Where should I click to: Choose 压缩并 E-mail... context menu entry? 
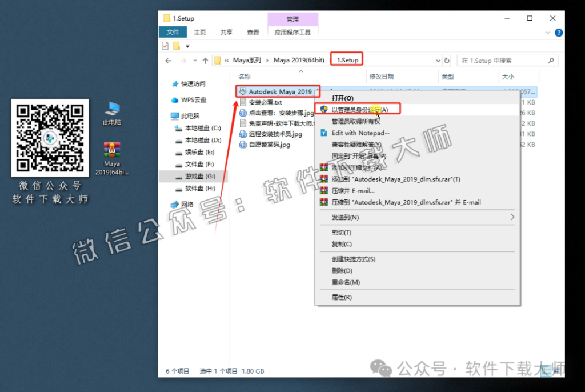(x=353, y=191)
